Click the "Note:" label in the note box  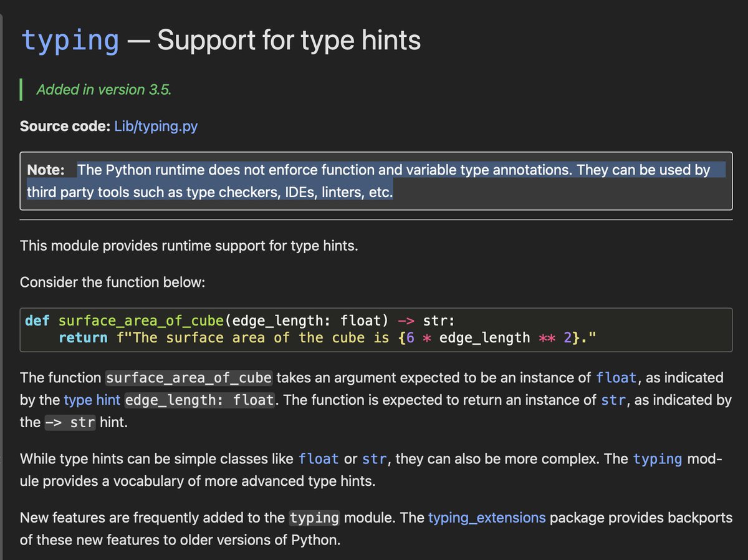click(46, 170)
